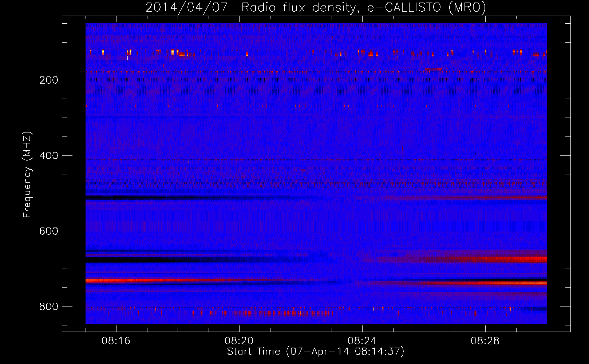Click the "Start Time (07-Apr-14 08:14:37)" label
Image resolution: width=589 pixels, height=364 pixels.
coord(316,352)
